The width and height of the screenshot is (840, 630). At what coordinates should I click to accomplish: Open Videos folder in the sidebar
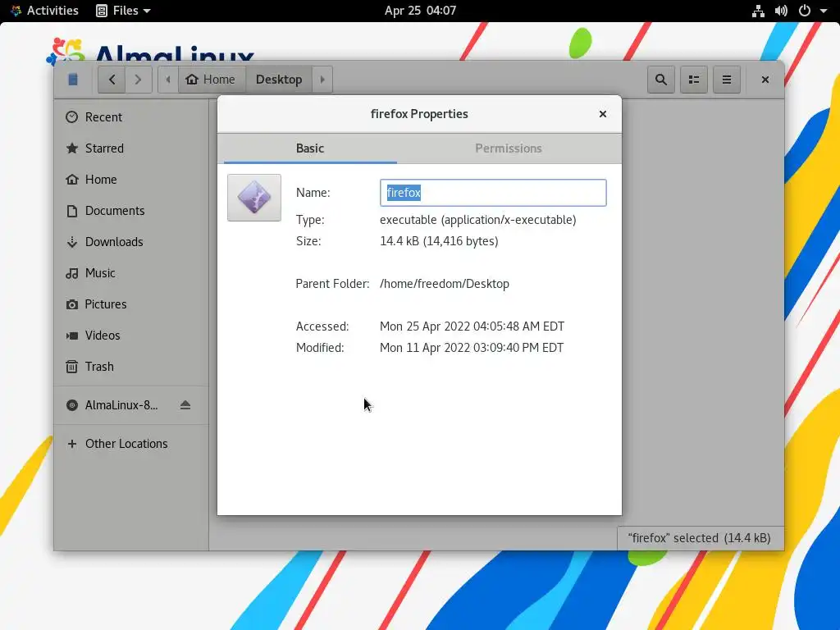click(130, 335)
